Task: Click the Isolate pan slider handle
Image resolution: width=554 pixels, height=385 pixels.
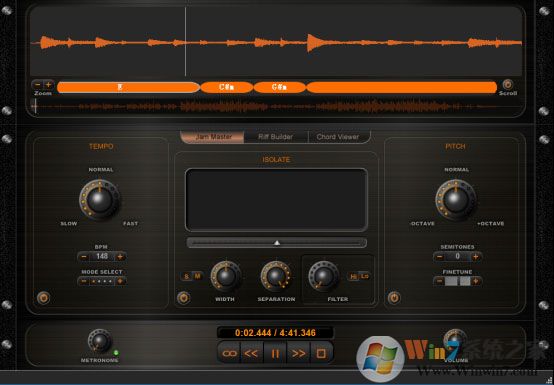Action: 277,243
